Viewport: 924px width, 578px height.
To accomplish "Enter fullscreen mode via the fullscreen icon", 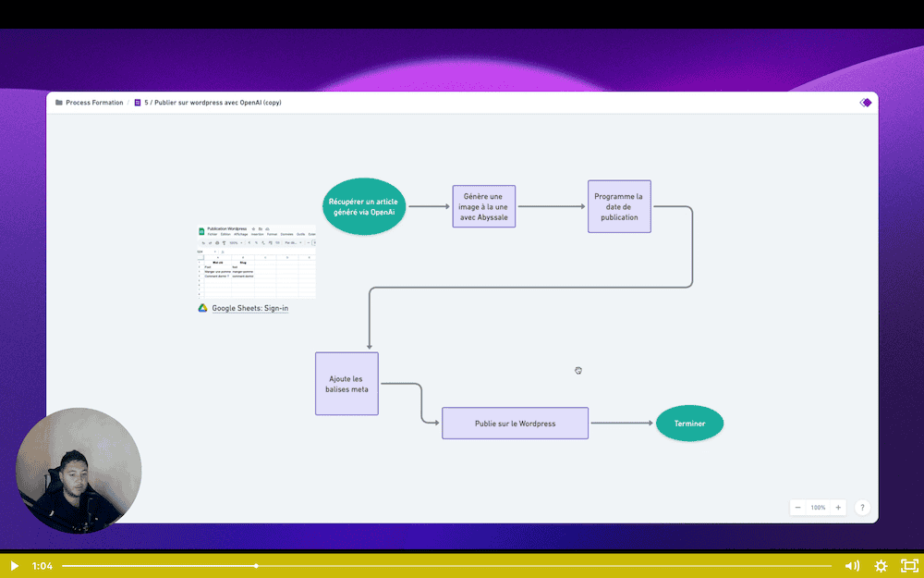I will [908, 565].
